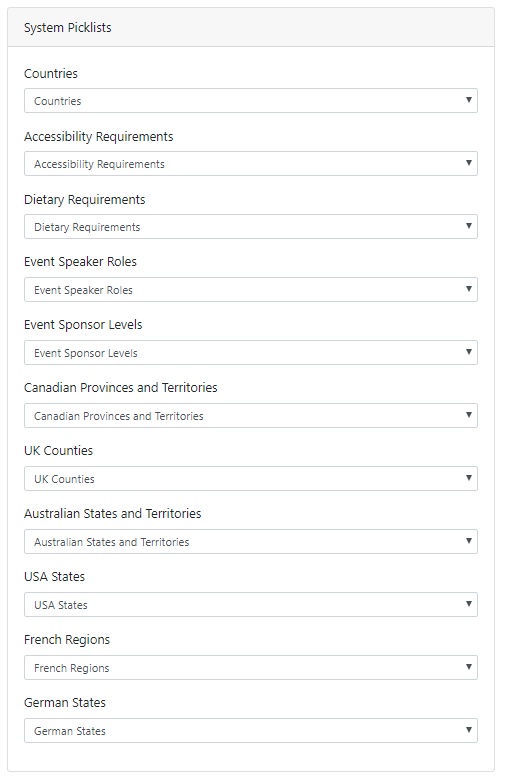Click the arrow on Event Speaker Roles select
Viewport: 505px width, 782px height.
coord(469,289)
